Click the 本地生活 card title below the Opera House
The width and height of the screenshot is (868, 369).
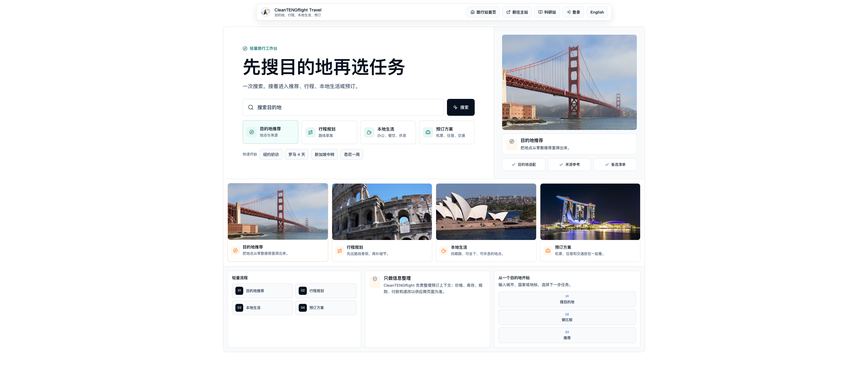[x=459, y=247]
